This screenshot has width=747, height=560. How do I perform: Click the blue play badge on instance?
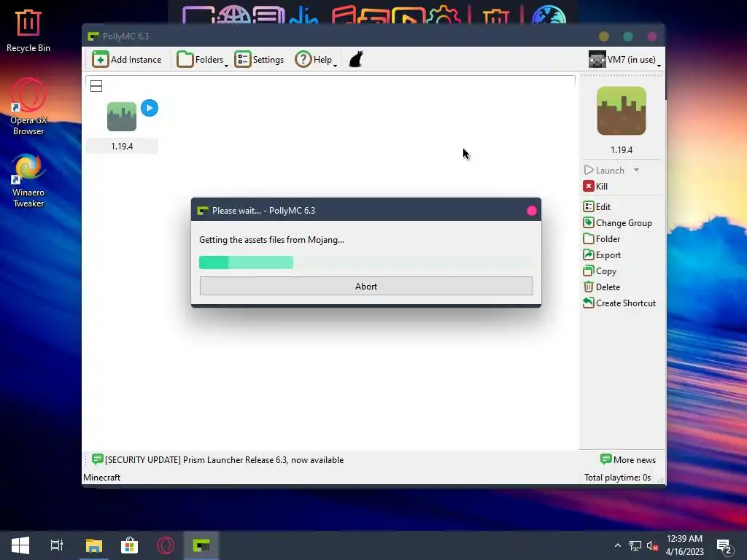point(150,108)
